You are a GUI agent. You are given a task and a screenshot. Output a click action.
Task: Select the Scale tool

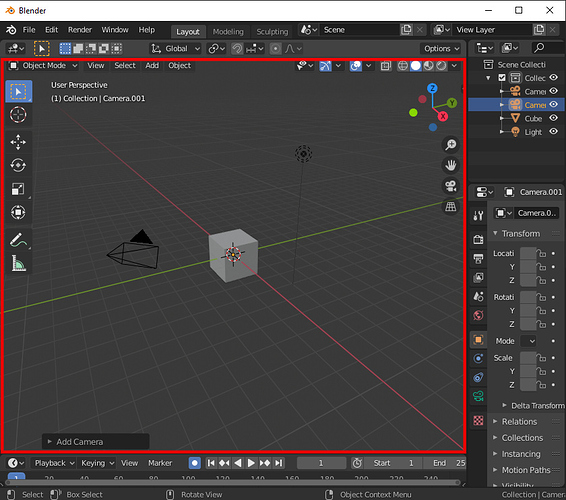[x=18, y=189]
